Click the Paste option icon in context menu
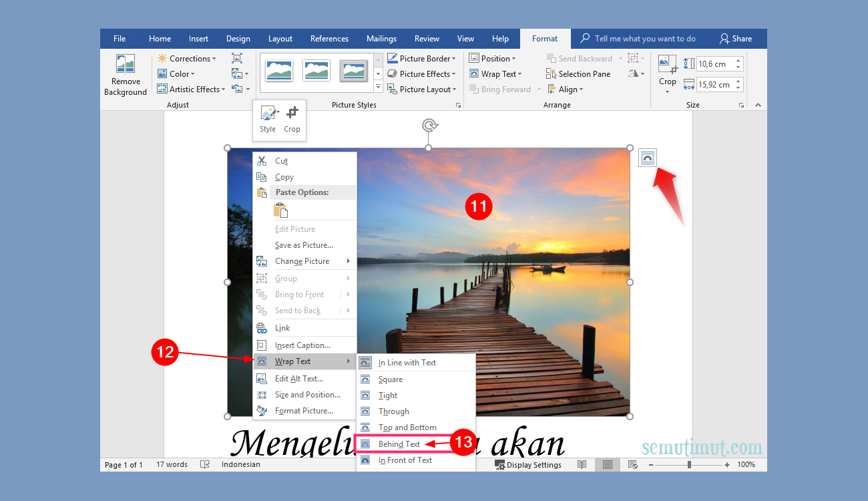 click(281, 210)
